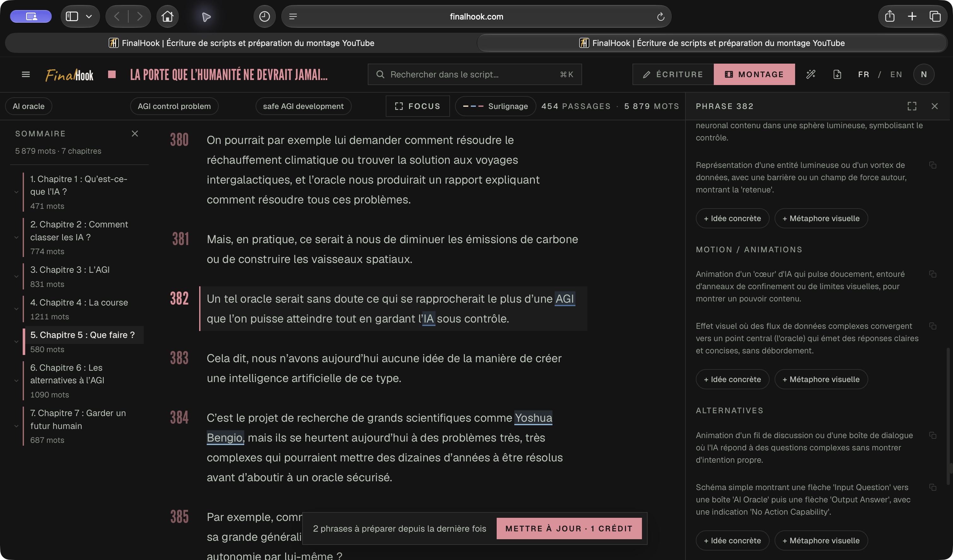
Task: Toggle Surlignage highlighting
Action: [x=495, y=106]
